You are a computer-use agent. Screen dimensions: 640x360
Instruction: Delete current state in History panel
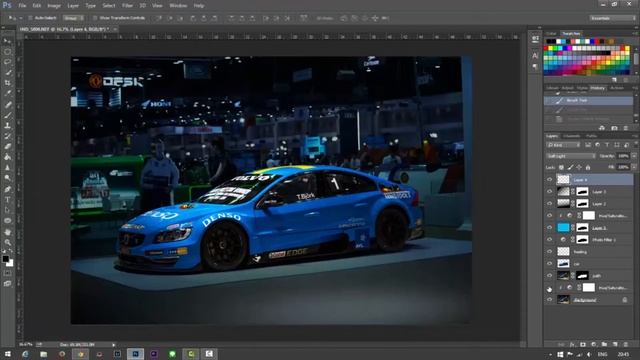pos(626,128)
